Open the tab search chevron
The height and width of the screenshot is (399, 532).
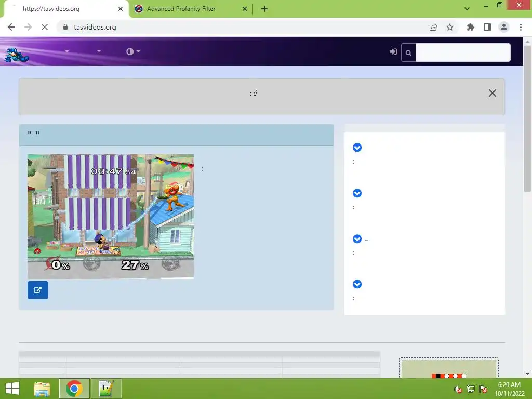(467, 9)
